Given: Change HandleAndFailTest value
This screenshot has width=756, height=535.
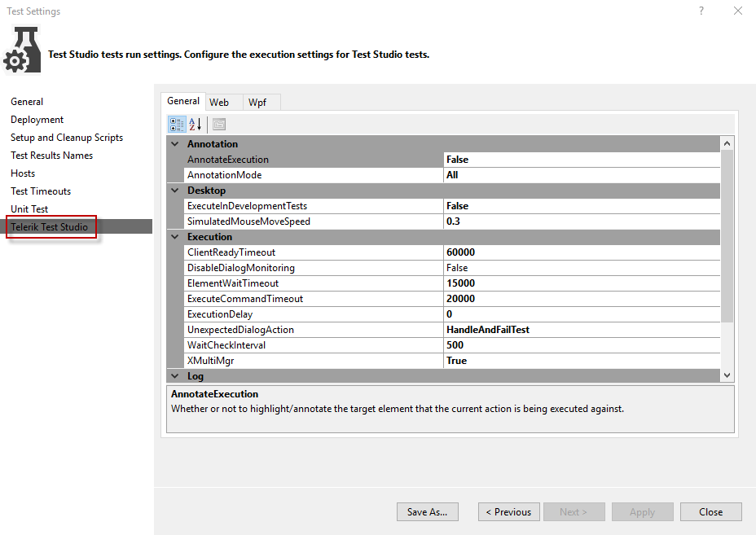Looking at the screenshot, I should coord(582,329).
